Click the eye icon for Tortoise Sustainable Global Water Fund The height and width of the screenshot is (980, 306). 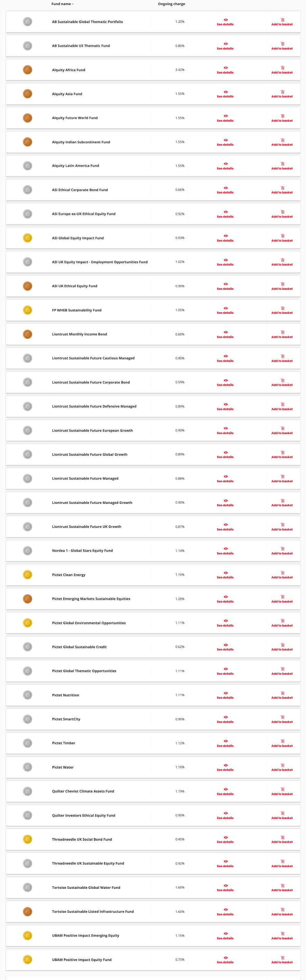[225, 885]
